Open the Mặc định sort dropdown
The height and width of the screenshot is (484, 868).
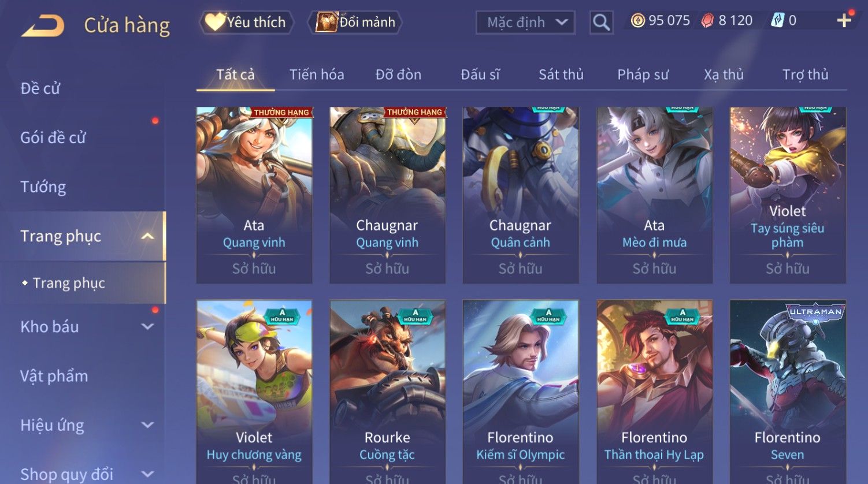525,23
